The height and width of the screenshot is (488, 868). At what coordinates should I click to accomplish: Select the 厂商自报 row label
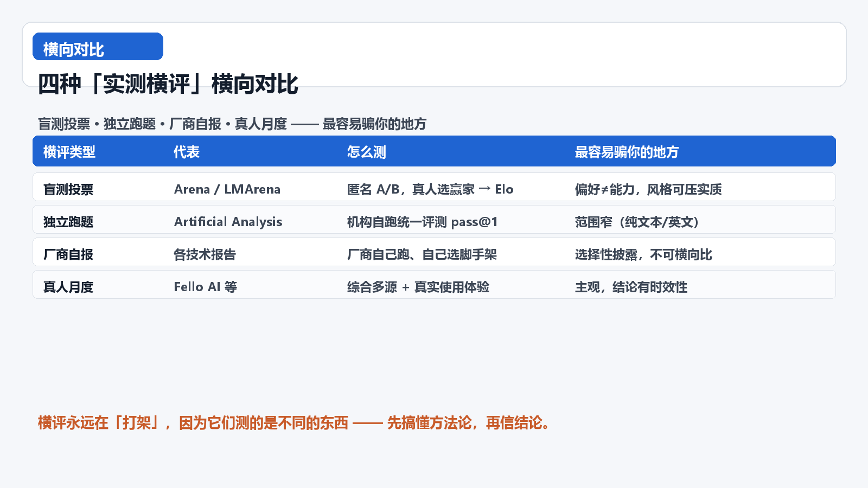[x=68, y=254]
